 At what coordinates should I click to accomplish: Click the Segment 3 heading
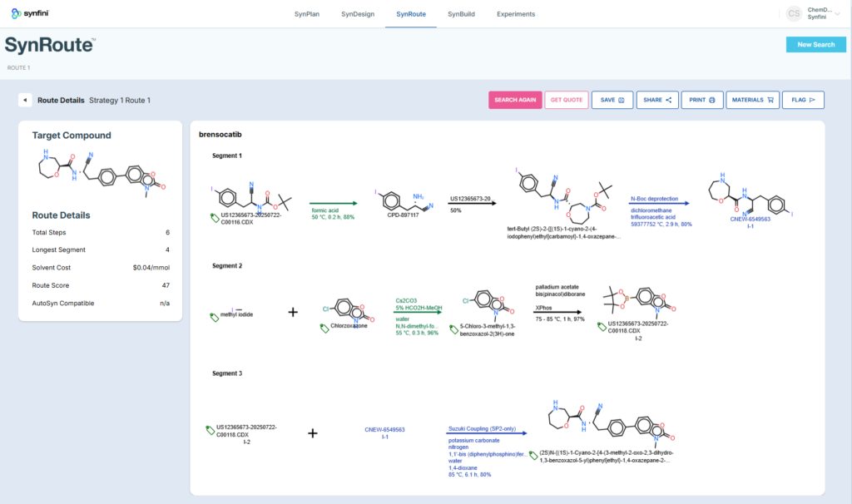click(227, 373)
